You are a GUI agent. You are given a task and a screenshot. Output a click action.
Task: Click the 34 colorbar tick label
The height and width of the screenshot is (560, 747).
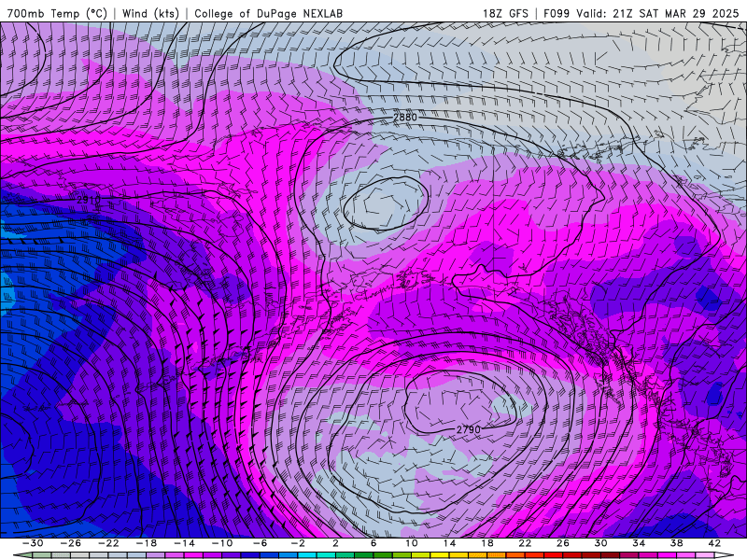coord(639,543)
